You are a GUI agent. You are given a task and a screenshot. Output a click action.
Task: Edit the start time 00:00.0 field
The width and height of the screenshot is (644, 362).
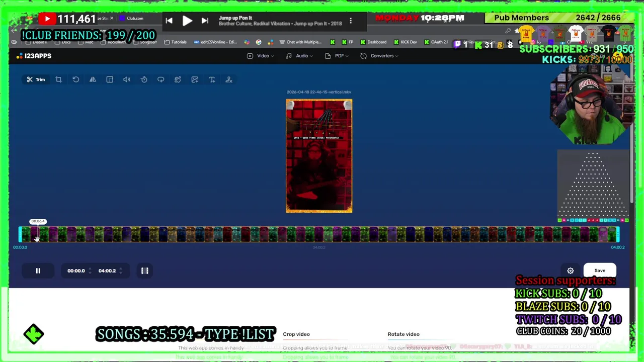(x=76, y=270)
